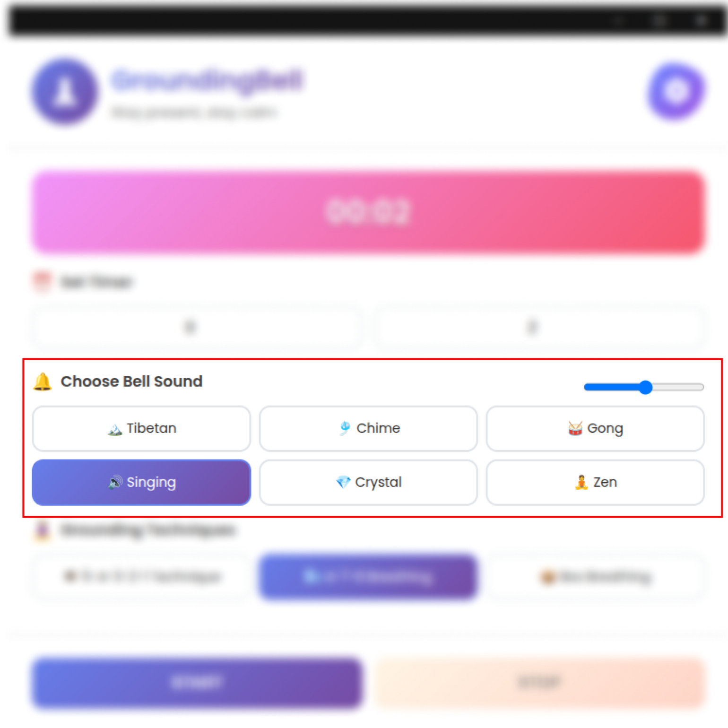Focus the right Set Timer number field
Screen dimensions: 728x728
(539, 327)
